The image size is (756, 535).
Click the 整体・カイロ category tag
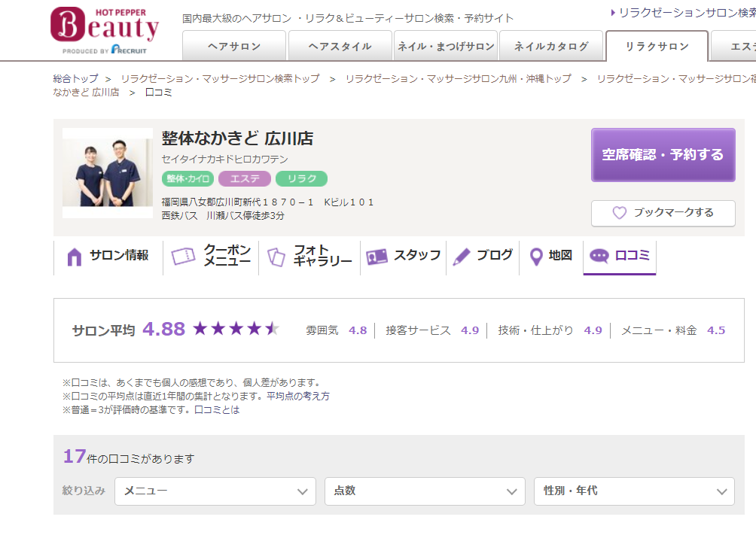pyautogui.click(x=187, y=179)
